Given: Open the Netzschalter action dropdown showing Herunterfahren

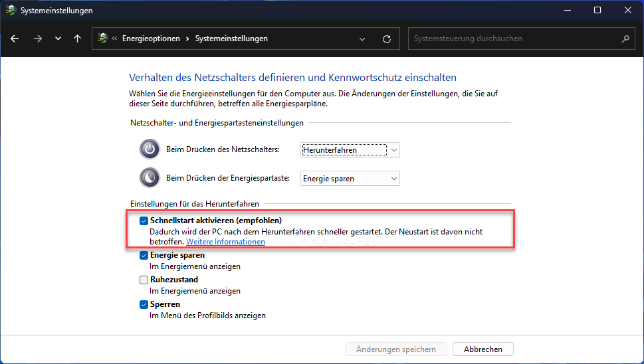Looking at the screenshot, I should (x=350, y=150).
